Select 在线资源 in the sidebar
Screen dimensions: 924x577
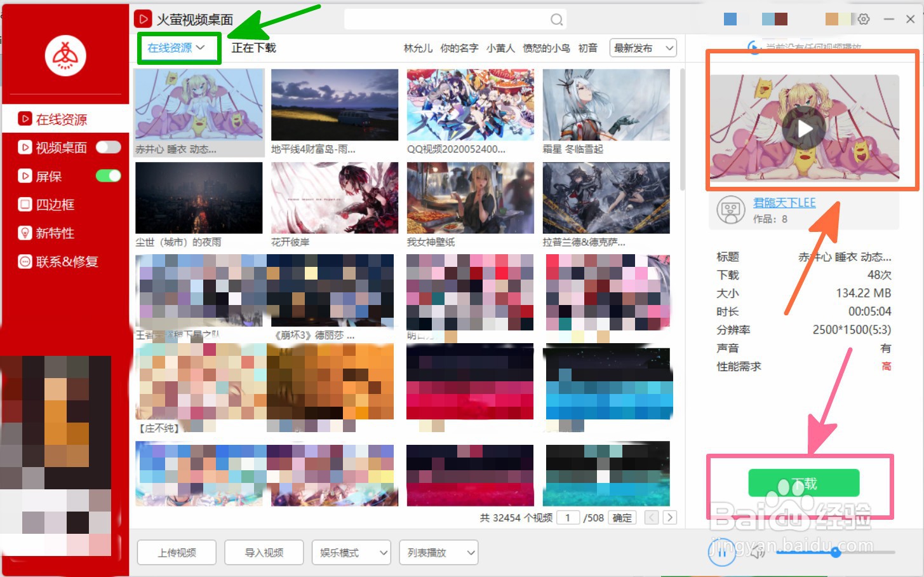[61, 119]
